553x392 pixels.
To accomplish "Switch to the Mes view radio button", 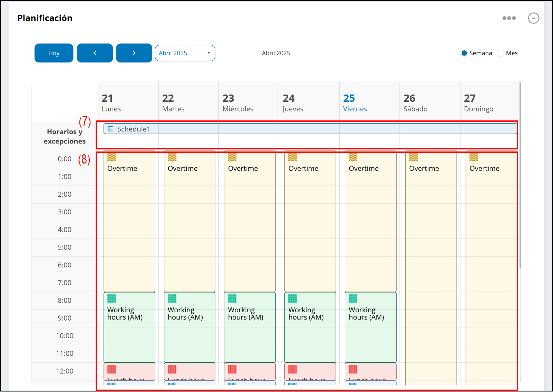I will pyautogui.click(x=501, y=53).
